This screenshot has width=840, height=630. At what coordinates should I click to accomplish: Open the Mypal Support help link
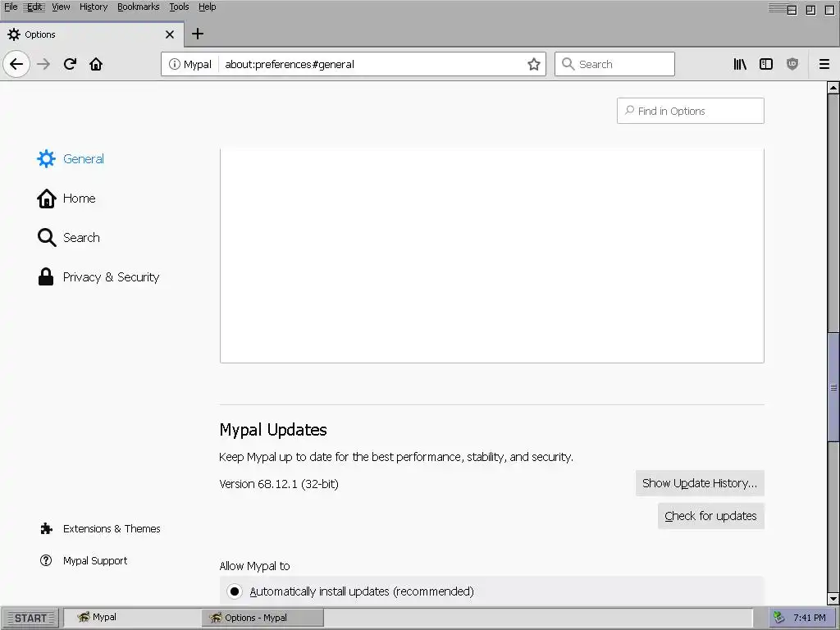coord(84,560)
